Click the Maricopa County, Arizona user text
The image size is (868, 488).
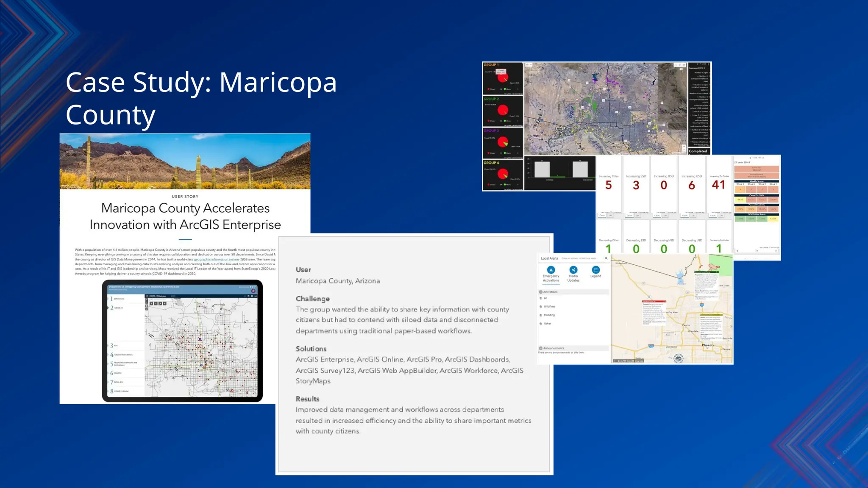[x=338, y=281]
